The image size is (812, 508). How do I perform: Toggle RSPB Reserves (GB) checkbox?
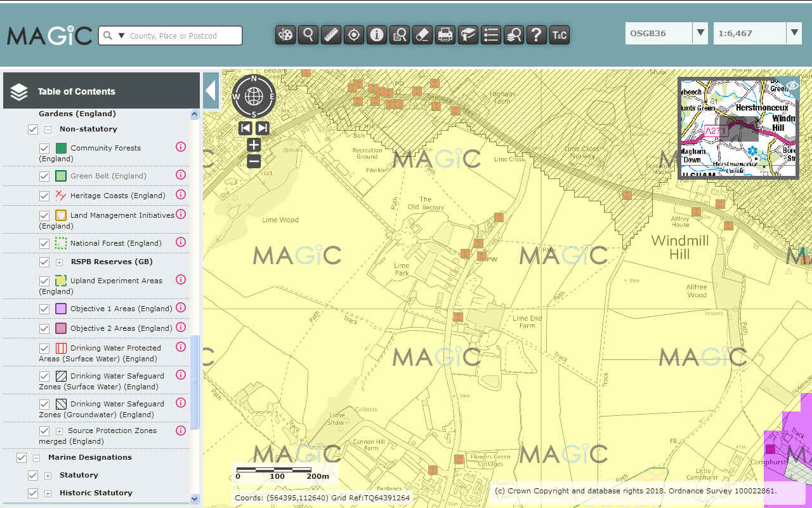44,262
